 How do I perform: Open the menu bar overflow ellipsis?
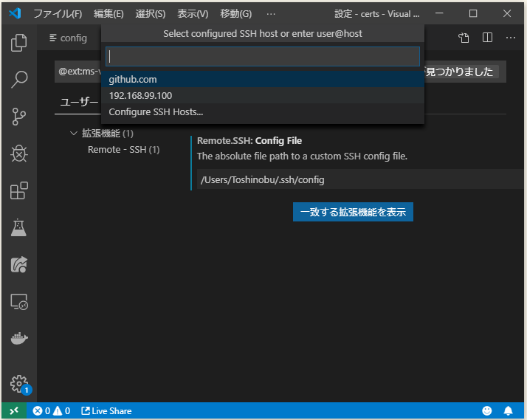271,14
